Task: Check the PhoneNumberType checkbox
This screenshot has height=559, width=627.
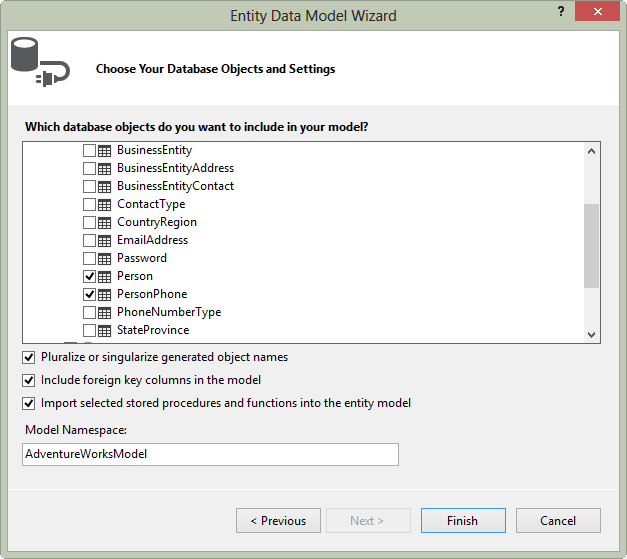Action: click(89, 313)
